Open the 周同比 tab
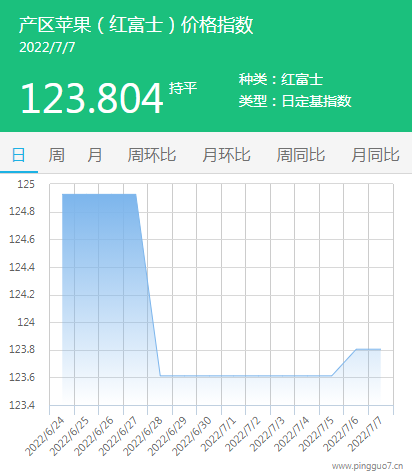 pyautogui.click(x=301, y=155)
